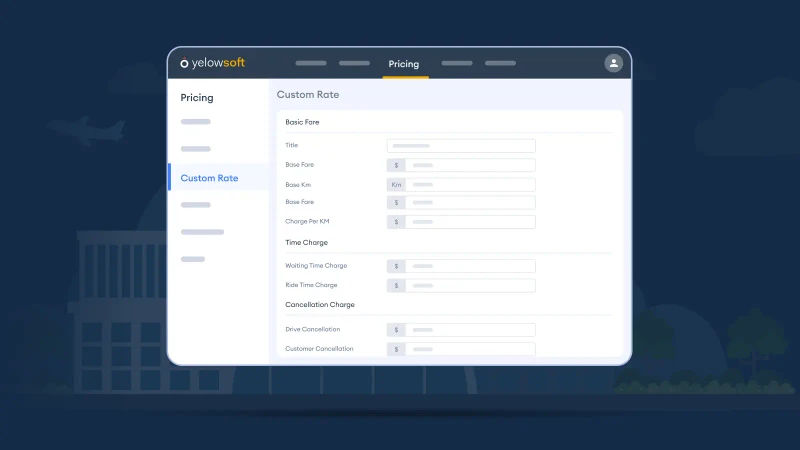Click dollar prefix of Waiting Time Charge
Screen dimensions: 800x450
point(396,266)
